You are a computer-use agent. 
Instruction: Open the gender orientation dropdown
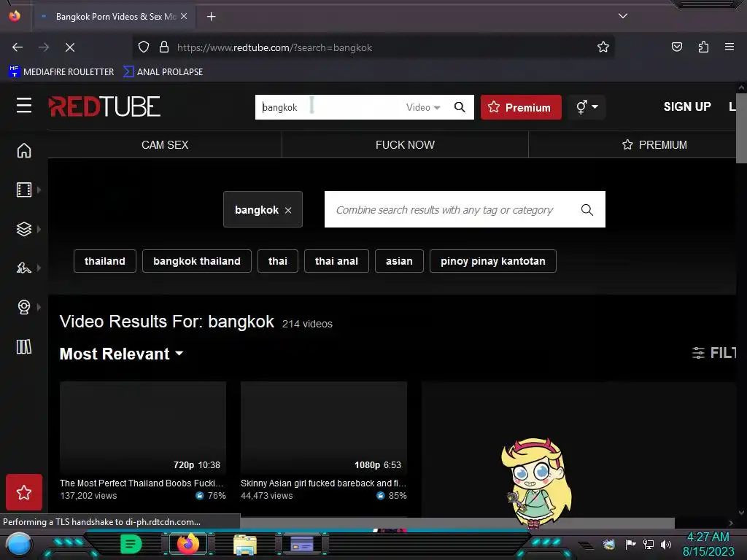(587, 106)
